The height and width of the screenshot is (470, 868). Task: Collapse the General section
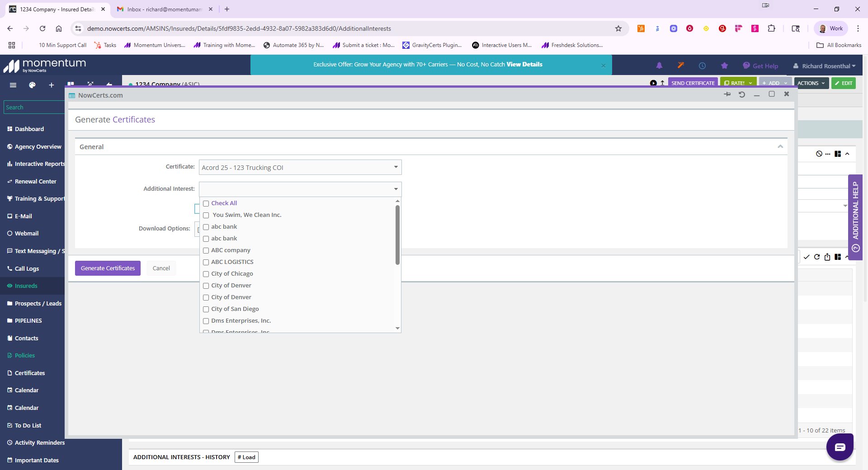780,146
